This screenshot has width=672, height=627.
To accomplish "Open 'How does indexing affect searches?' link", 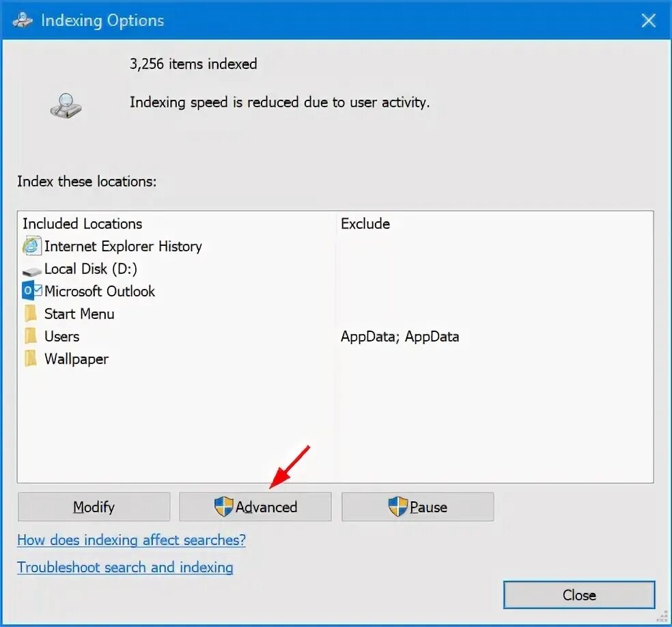I will click(x=132, y=540).
